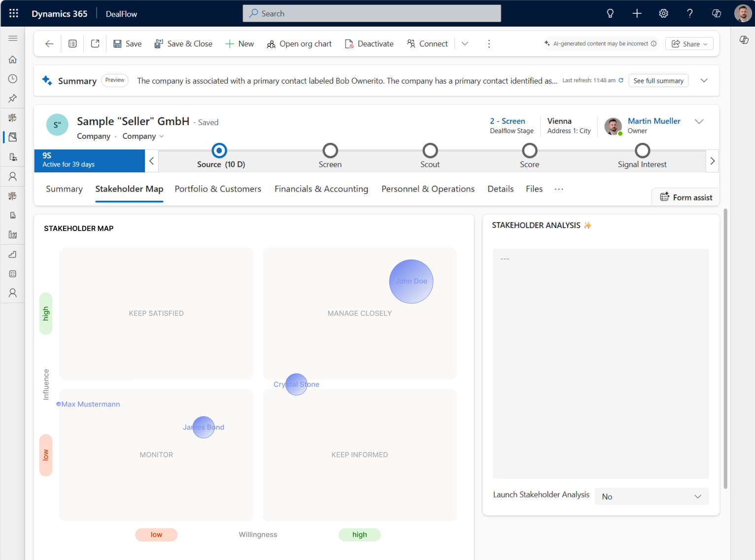Open Copilot side pane icon
The height and width of the screenshot is (560, 755).
pyautogui.click(x=744, y=40)
